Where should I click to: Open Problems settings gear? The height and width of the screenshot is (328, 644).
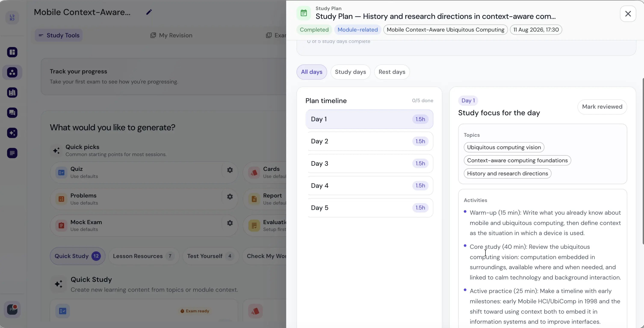click(x=230, y=197)
